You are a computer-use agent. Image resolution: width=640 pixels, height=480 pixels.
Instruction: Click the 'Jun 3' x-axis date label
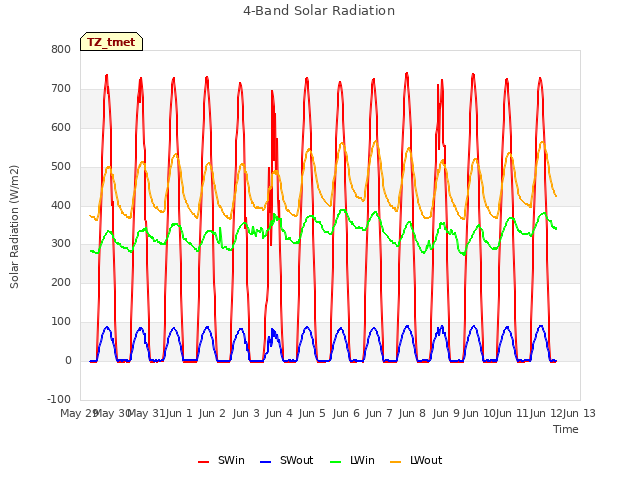tap(246, 413)
